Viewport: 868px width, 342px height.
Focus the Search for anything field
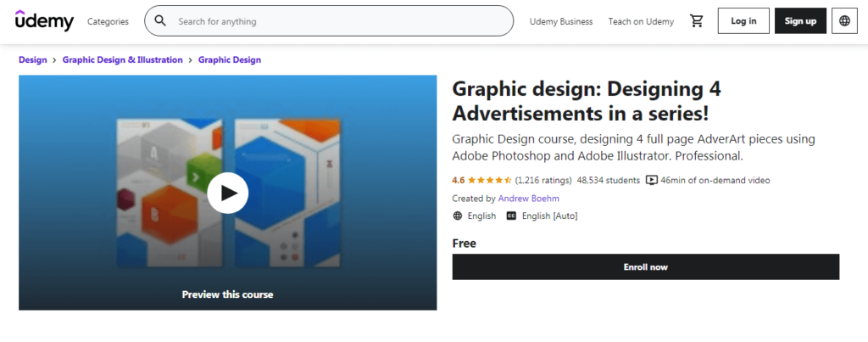coord(339,21)
